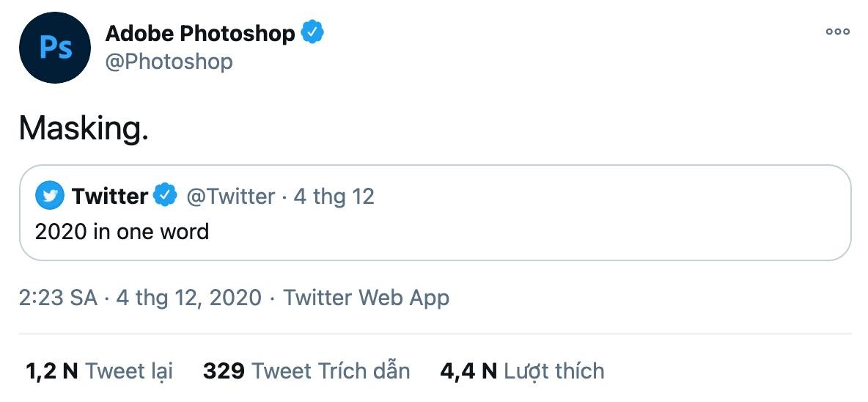Click the quoted tweet date 4 thg 12
This screenshot has height=402, width=868.
(334, 196)
